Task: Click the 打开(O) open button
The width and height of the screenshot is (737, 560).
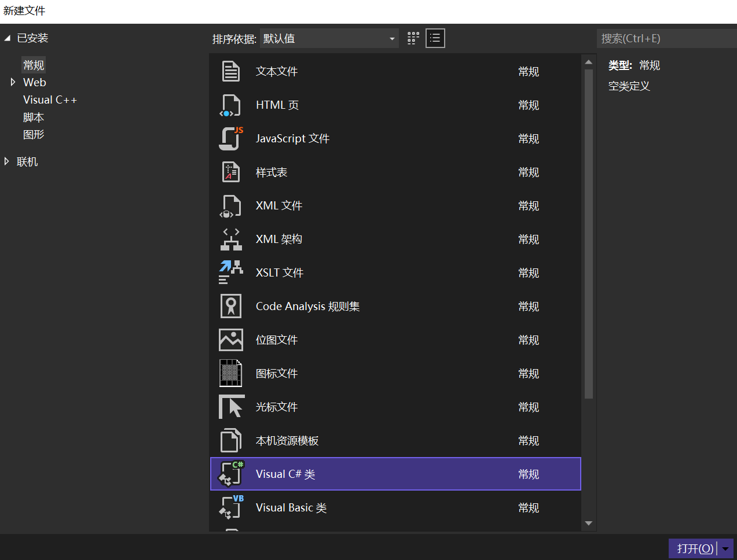Action: click(x=694, y=548)
